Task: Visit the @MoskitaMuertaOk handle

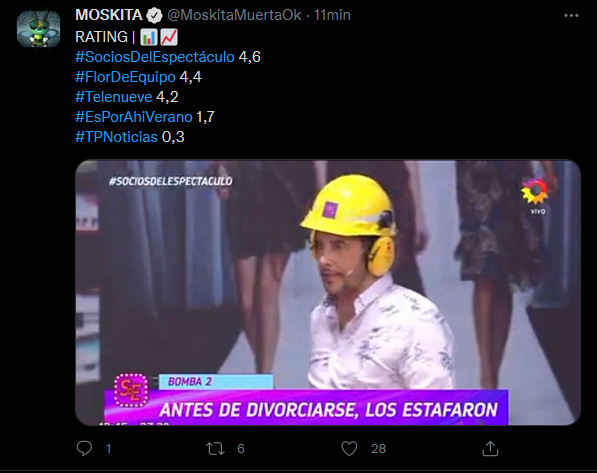Action: coord(234,15)
